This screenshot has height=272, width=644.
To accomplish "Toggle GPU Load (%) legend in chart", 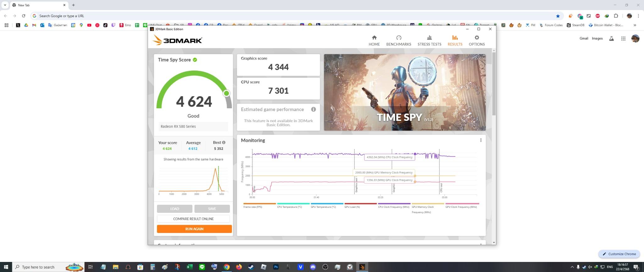I will 360,206.
